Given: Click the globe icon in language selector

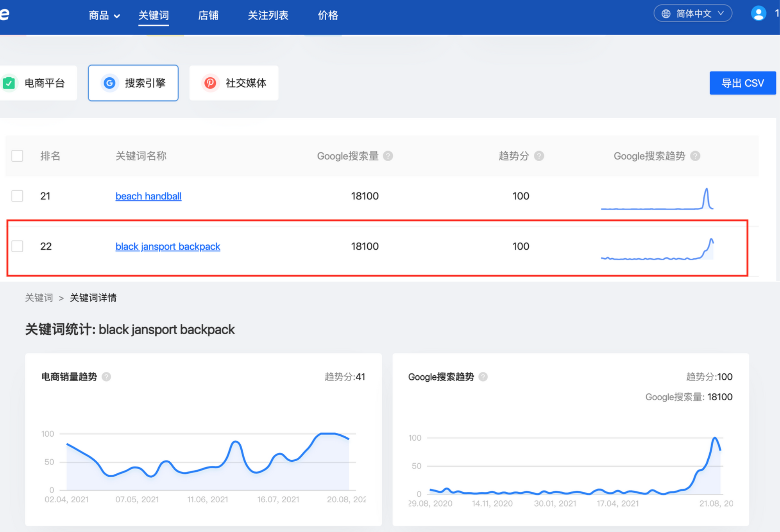Looking at the screenshot, I should click(667, 13).
